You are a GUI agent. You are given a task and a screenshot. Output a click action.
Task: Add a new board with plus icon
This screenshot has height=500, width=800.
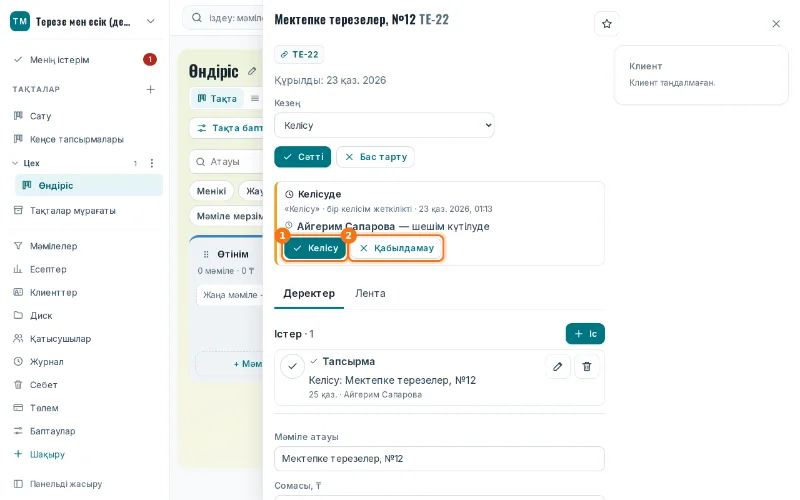(x=151, y=89)
